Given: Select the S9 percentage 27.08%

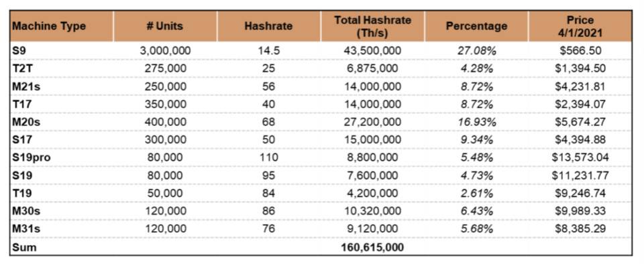Looking at the screenshot, I should (x=476, y=50).
